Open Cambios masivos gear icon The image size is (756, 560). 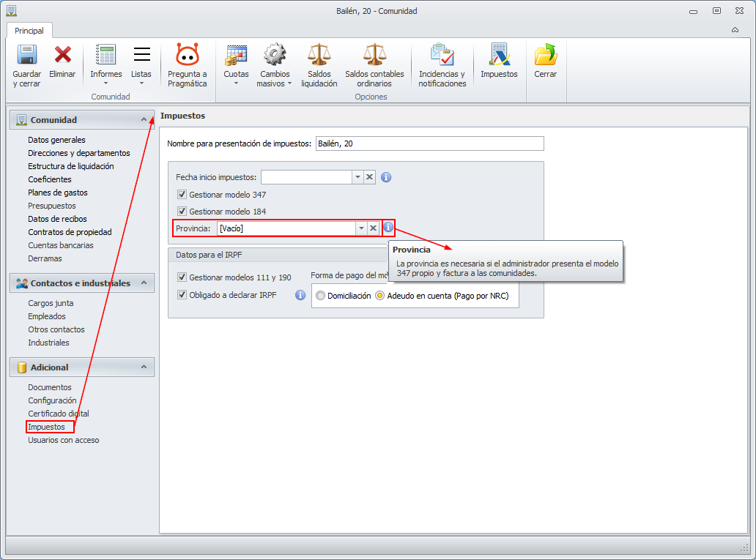275,54
